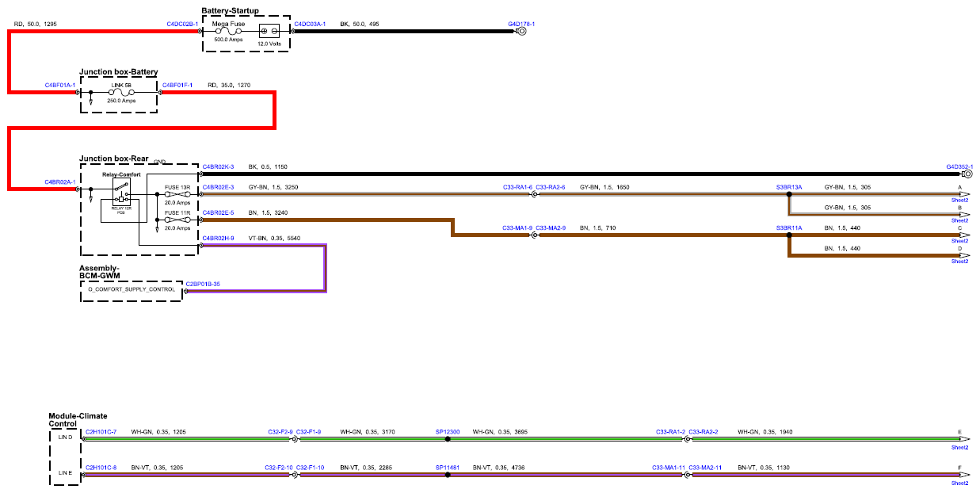Follow the G4D178-1 ground link
Screen dimensions: 980x493
[x=521, y=24]
